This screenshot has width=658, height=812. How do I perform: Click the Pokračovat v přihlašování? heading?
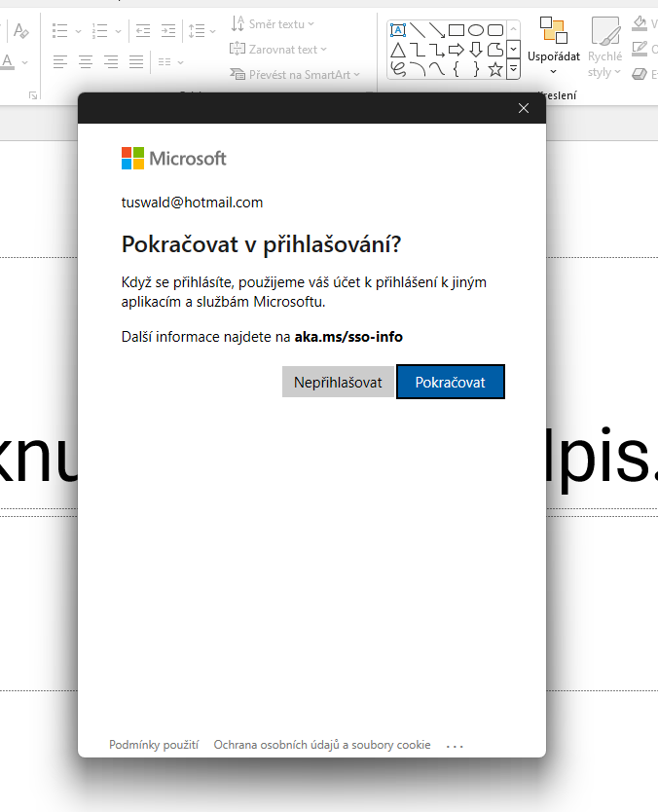coord(262,244)
